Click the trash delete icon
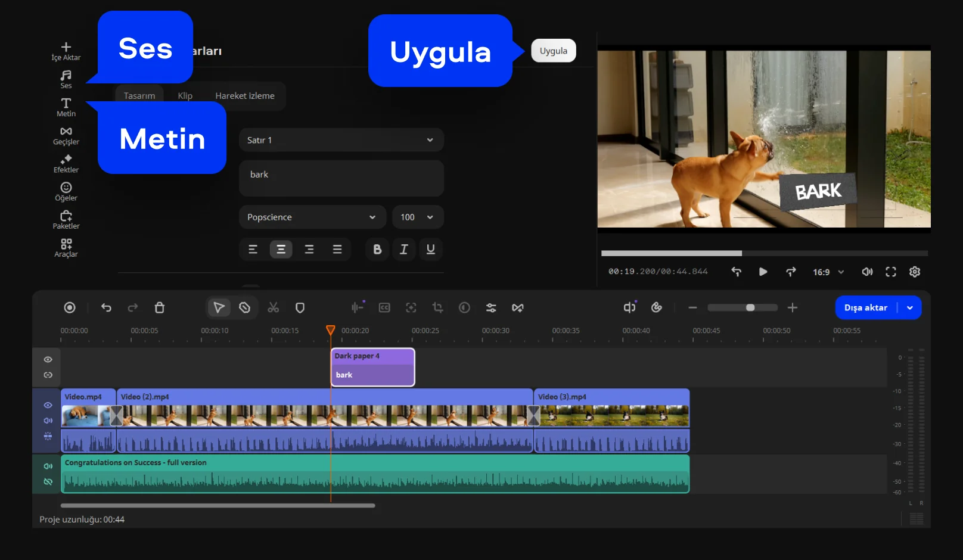 (x=159, y=307)
